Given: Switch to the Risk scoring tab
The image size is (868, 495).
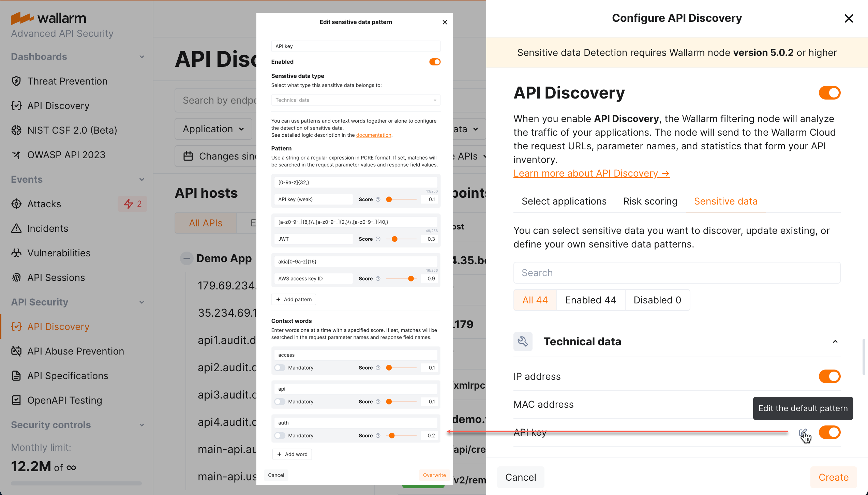Looking at the screenshot, I should coord(650,201).
